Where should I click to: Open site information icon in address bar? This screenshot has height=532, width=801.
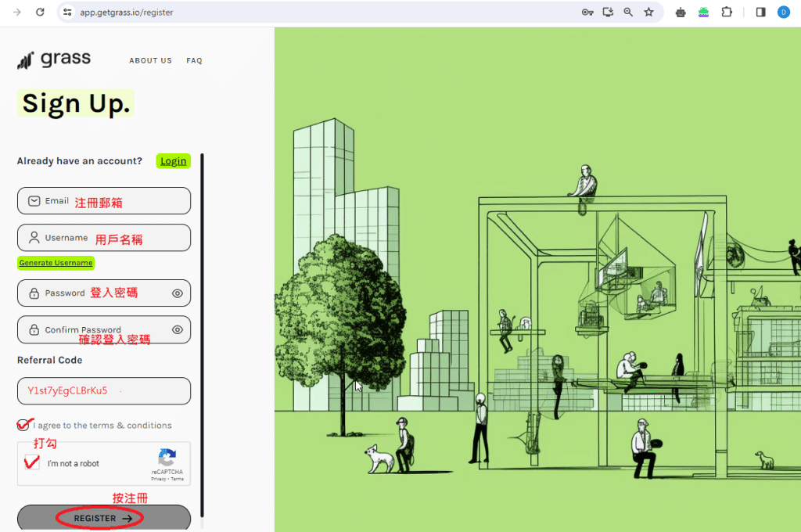67,13
